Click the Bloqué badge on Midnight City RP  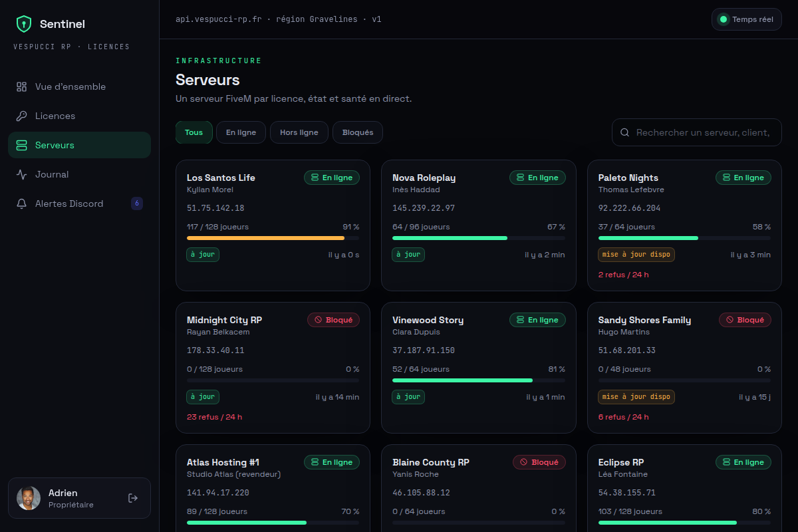(x=333, y=320)
